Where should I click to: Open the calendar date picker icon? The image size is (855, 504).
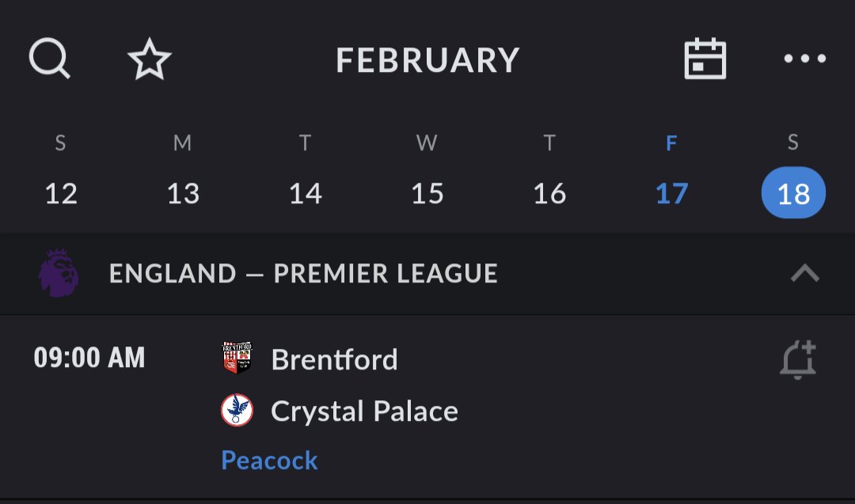705,59
